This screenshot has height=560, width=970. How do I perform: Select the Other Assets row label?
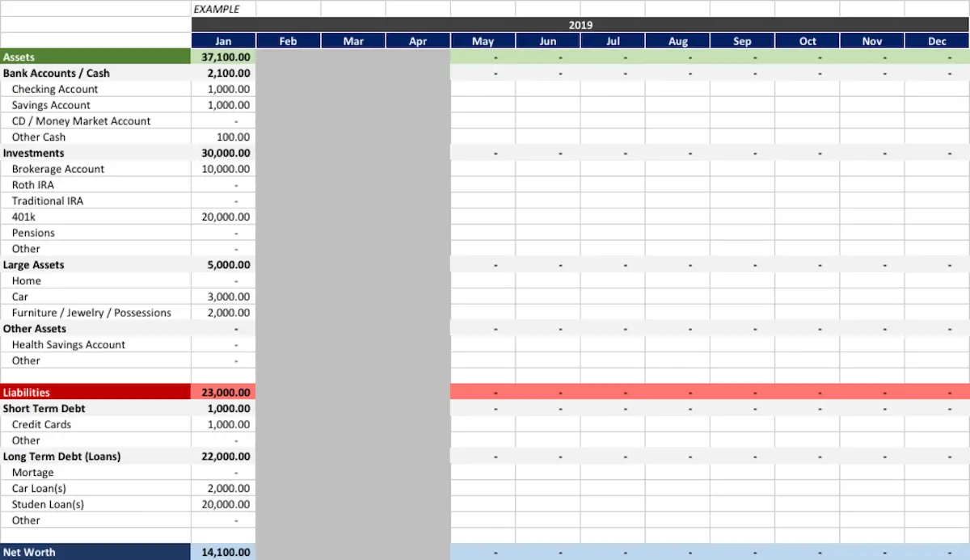(x=35, y=329)
